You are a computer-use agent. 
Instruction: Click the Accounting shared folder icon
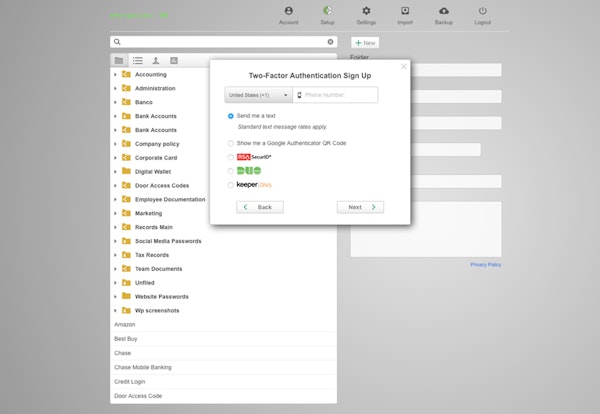126,74
